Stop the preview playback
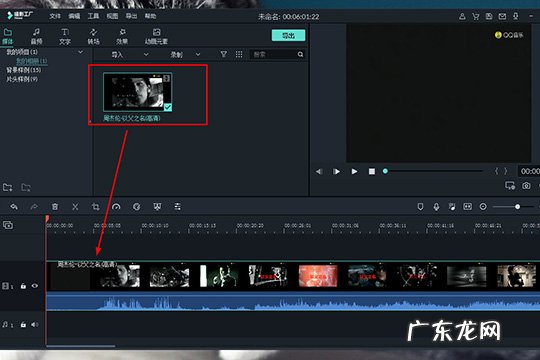The width and height of the screenshot is (540, 360). point(372,171)
